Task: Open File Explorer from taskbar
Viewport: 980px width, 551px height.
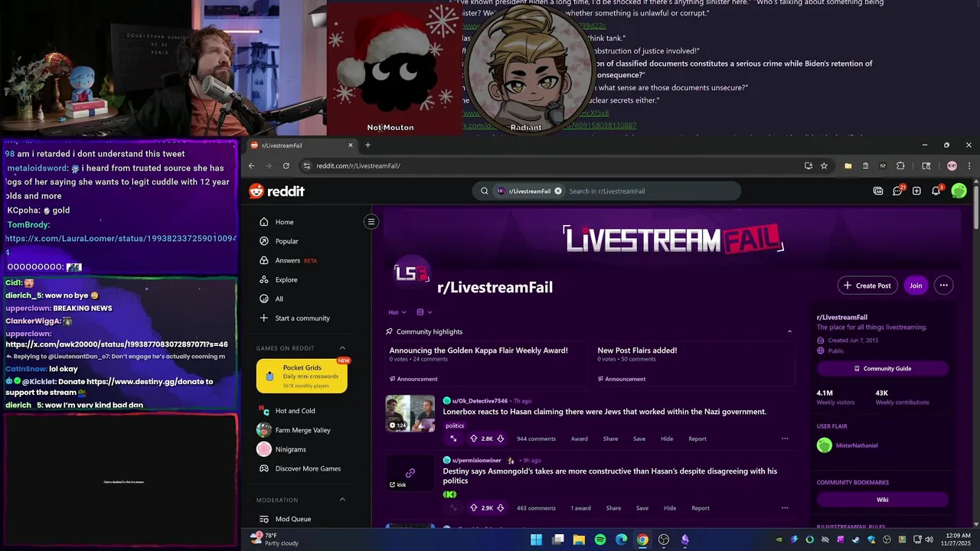Action: (579, 540)
